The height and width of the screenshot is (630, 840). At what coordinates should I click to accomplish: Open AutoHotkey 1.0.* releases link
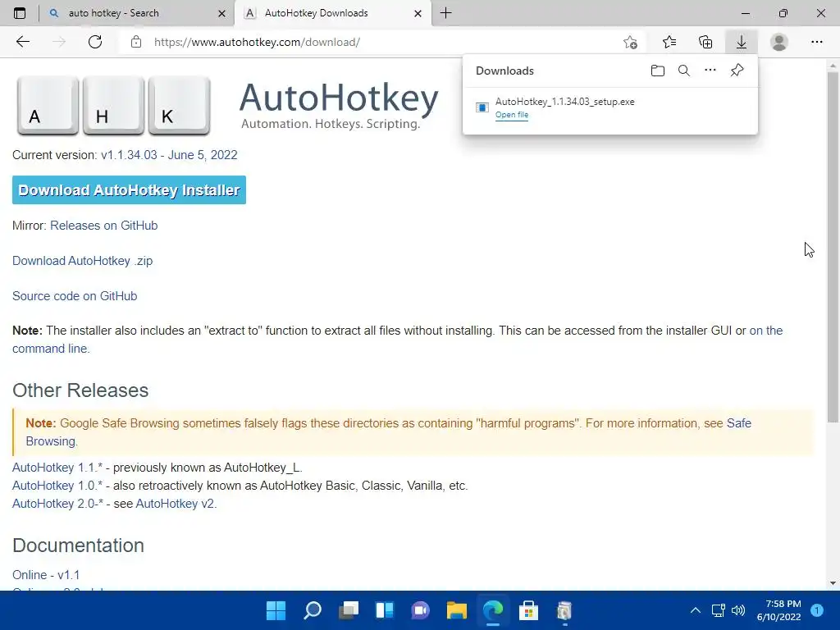click(57, 486)
